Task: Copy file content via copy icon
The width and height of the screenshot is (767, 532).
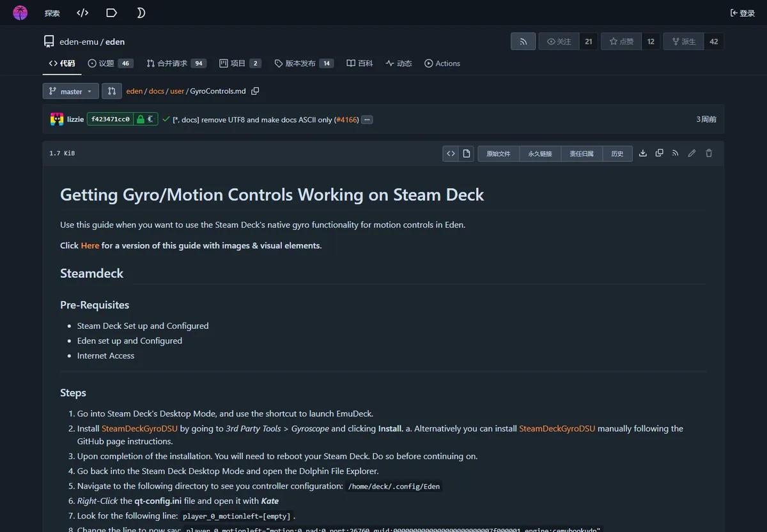Action: (x=659, y=153)
